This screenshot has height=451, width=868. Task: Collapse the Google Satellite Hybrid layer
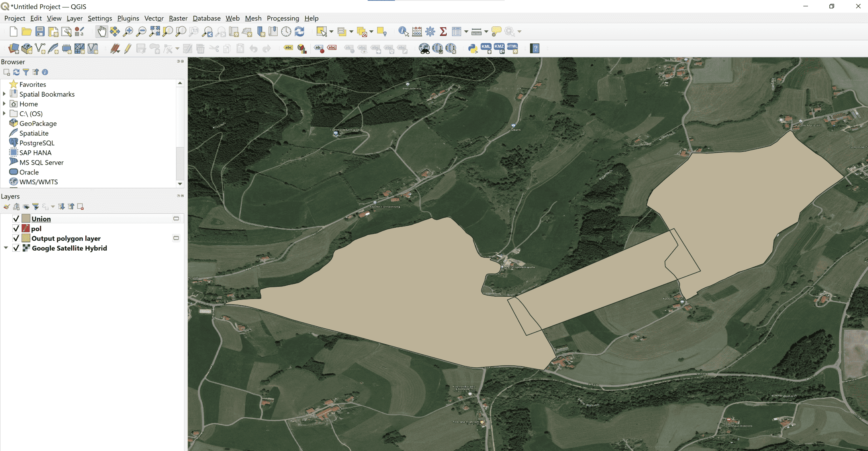6,248
